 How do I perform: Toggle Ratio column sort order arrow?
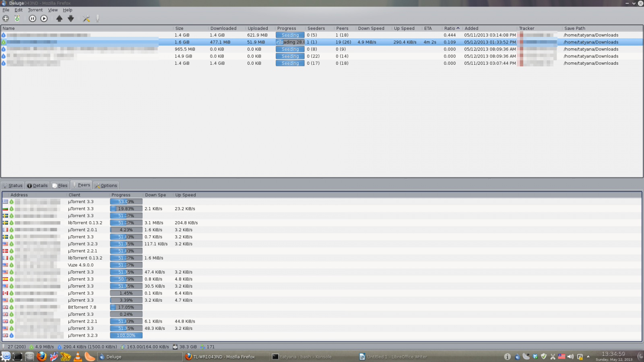coord(458,29)
